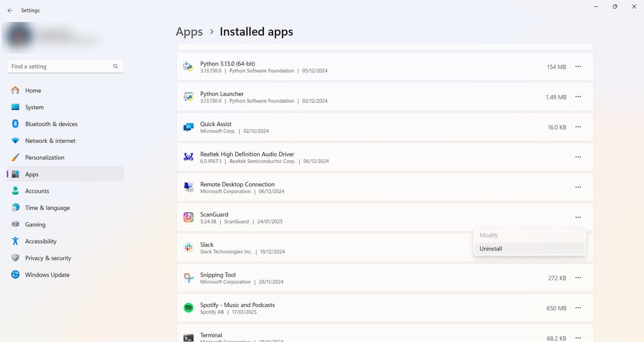Go to System settings
644x342 pixels.
(x=65, y=107)
